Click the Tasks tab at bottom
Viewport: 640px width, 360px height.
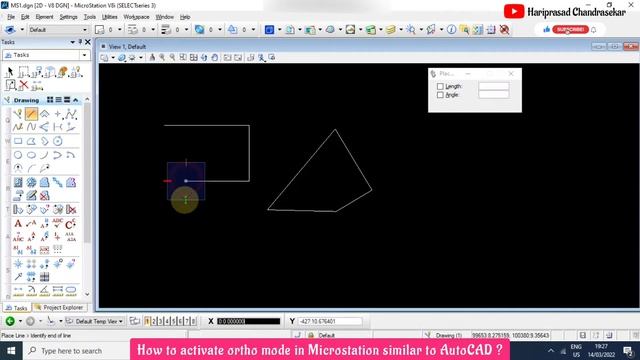pyautogui.click(x=16, y=308)
